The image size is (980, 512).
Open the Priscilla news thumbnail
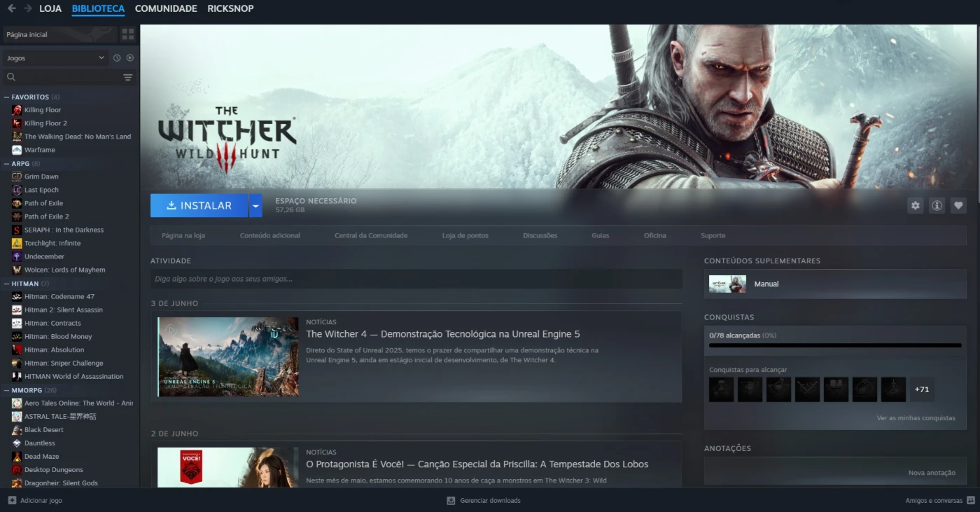[228, 467]
